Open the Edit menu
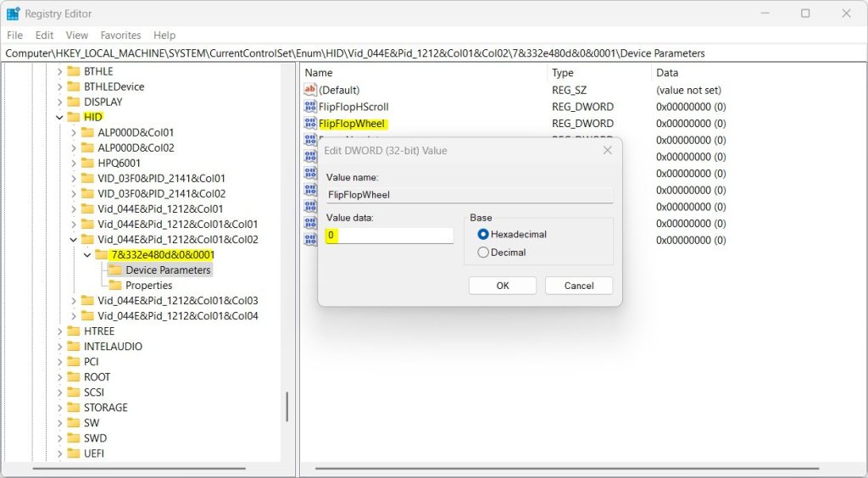 44,35
